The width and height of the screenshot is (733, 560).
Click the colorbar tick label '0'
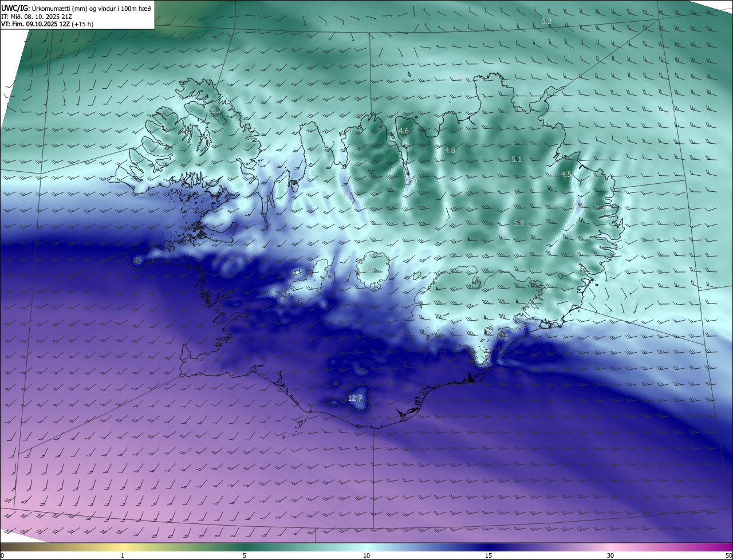click(2, 555)
